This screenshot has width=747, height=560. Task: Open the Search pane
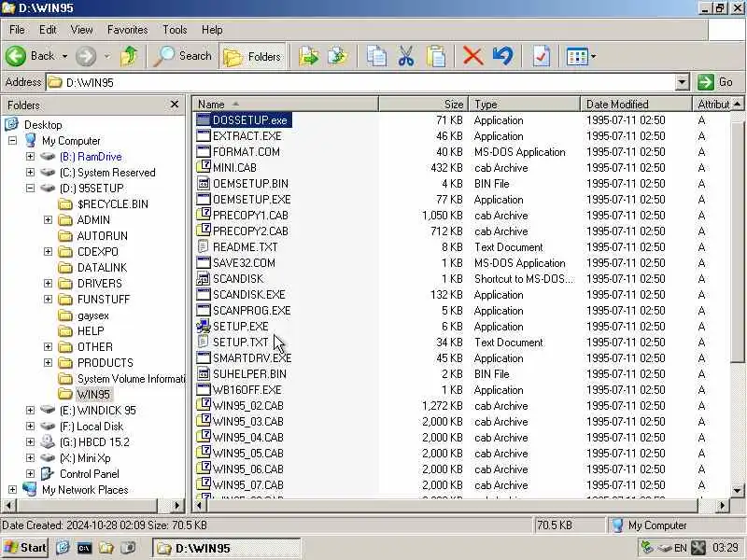pyautogui.click(x=182, y=56)
